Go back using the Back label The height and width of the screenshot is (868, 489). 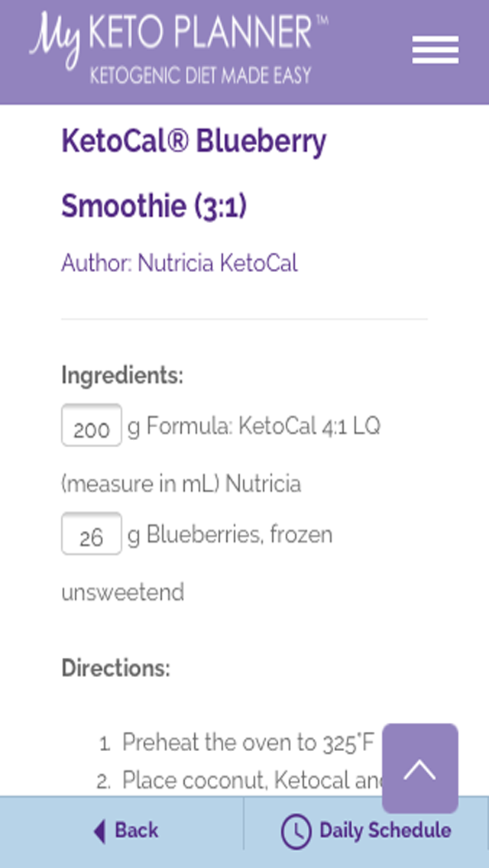[x=136, y=831]
